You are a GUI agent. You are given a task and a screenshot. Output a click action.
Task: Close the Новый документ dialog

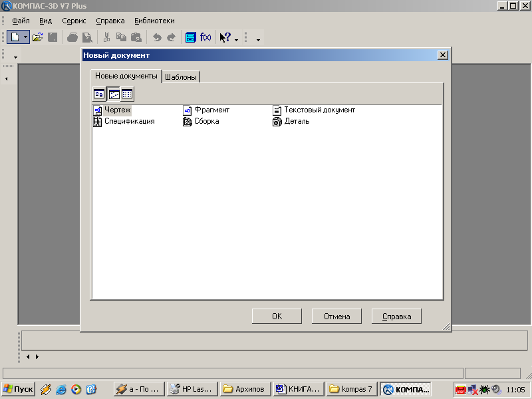click(443, 55)
